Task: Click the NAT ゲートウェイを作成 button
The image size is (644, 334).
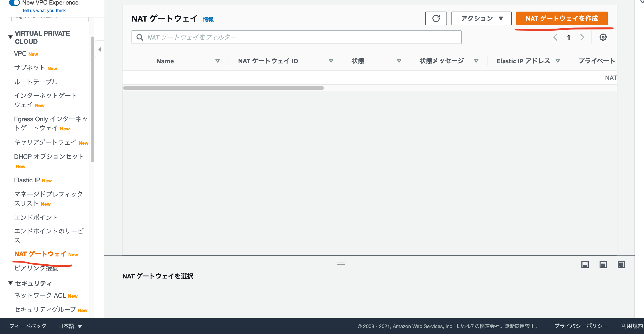Action: [x=562, y=18]
